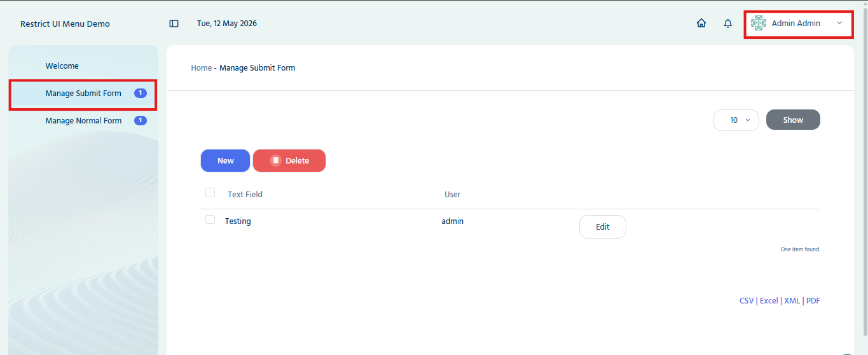Click the badge count on Manage Submit Form
Viewport: 868px width, 355px height.
click(x=141, y=94)
